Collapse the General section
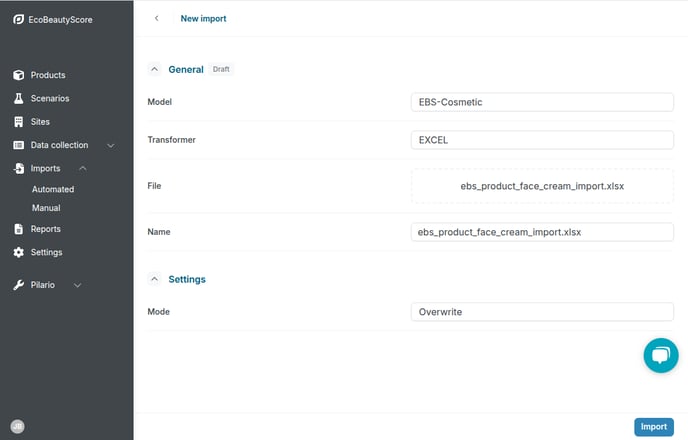 pos(154,69)
